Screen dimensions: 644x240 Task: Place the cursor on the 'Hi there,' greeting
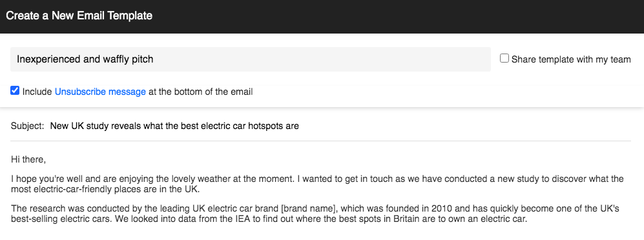pos(28,159)
